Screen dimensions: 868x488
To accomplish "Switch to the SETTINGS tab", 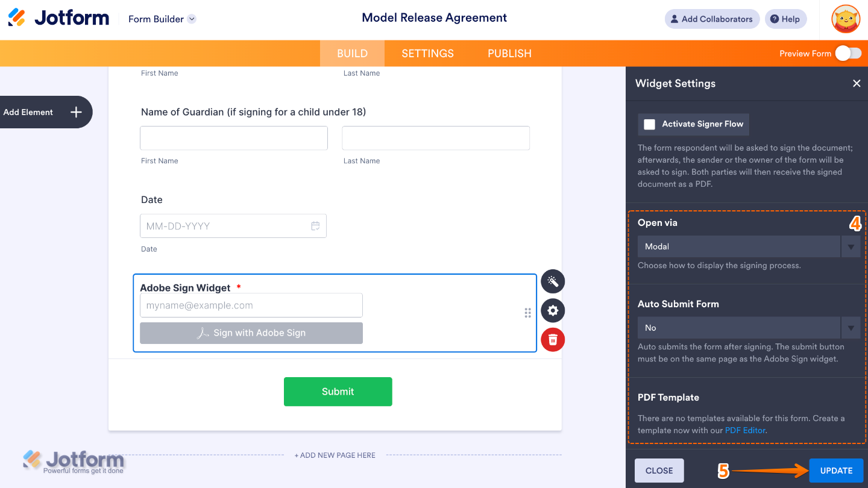I will (x=427, y=53).
